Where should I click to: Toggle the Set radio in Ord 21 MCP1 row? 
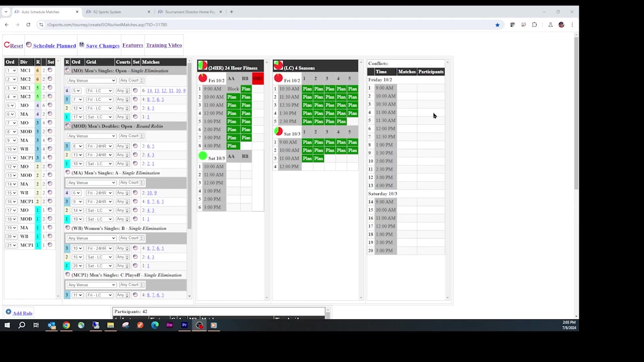50,245
